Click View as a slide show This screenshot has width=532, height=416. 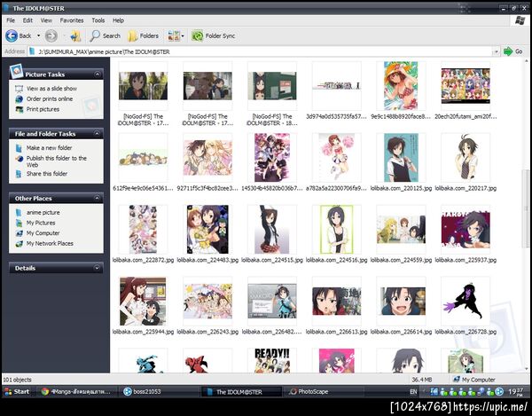[51, 89]
